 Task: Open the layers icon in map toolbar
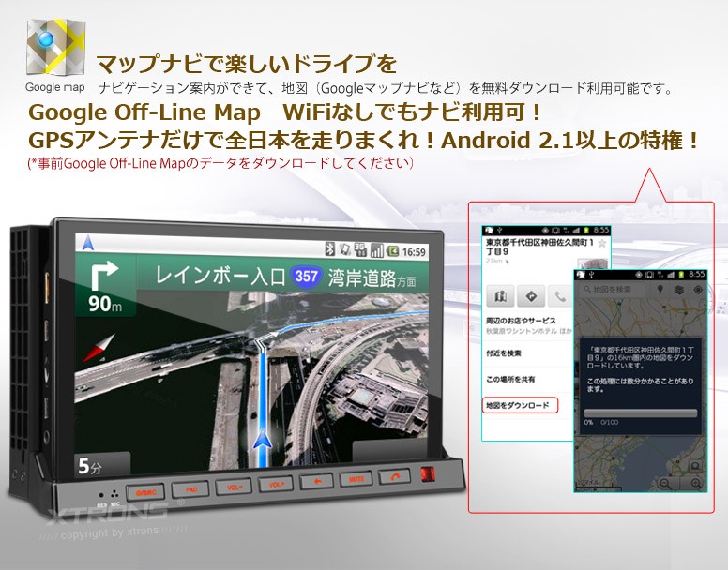[x=679, y=290]
